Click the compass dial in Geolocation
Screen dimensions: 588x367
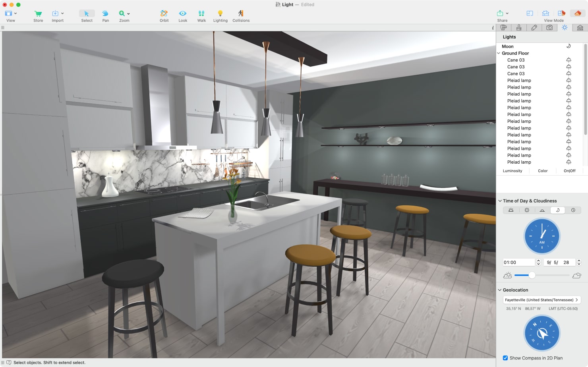pyautogui.click(x=542, y=333)
